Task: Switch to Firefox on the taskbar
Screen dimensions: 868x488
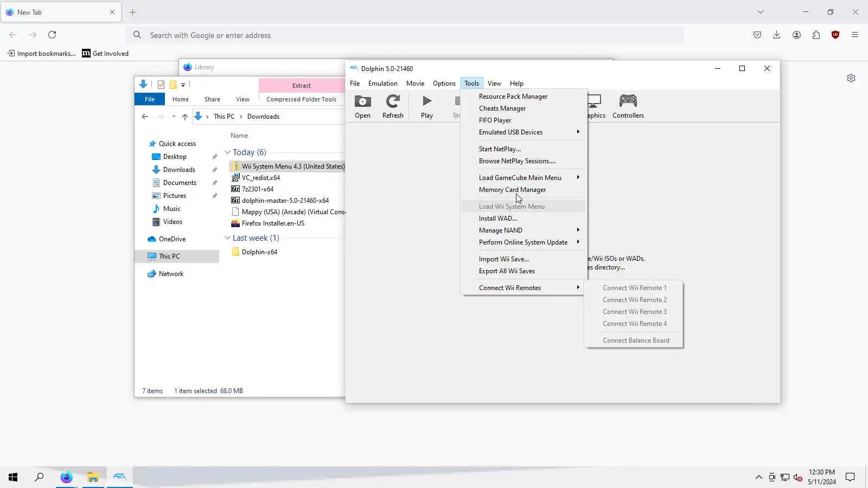Action: (x=66, y=477)
